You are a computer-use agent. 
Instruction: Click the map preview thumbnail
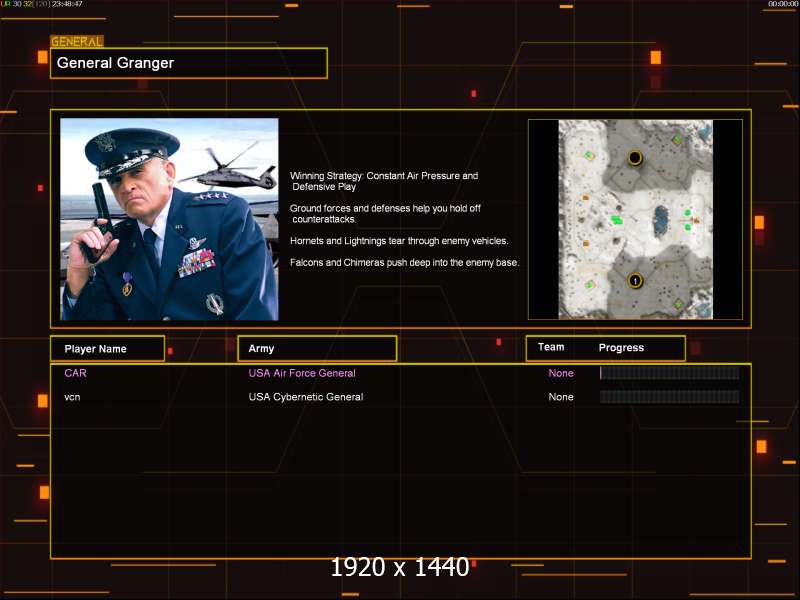pyautogui.click(x=635, y=219)
